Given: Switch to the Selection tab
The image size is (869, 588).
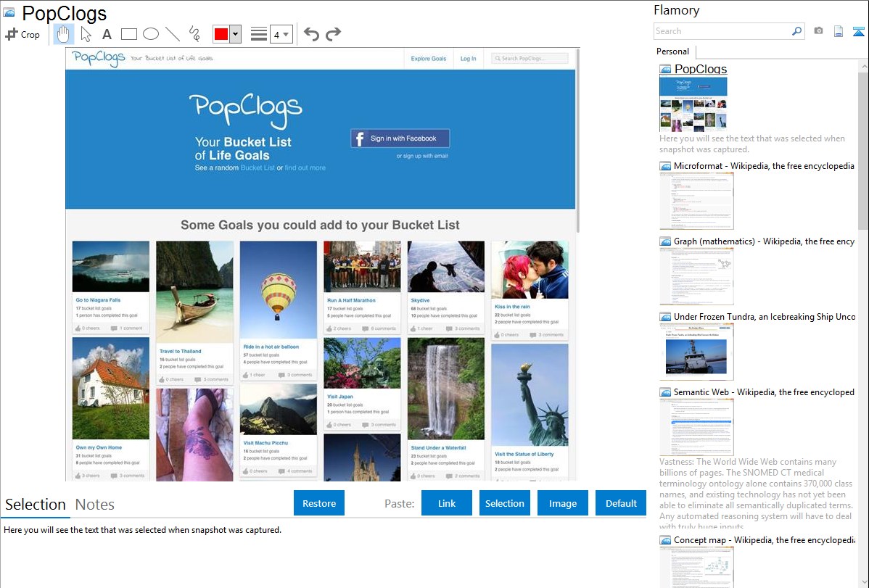Looking at the screenshot, I should point(36,505).
